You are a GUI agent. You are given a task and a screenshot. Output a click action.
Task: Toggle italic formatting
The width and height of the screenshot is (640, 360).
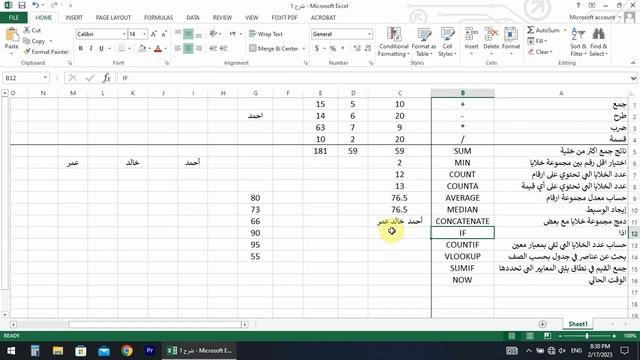click(x=91, y=48)
